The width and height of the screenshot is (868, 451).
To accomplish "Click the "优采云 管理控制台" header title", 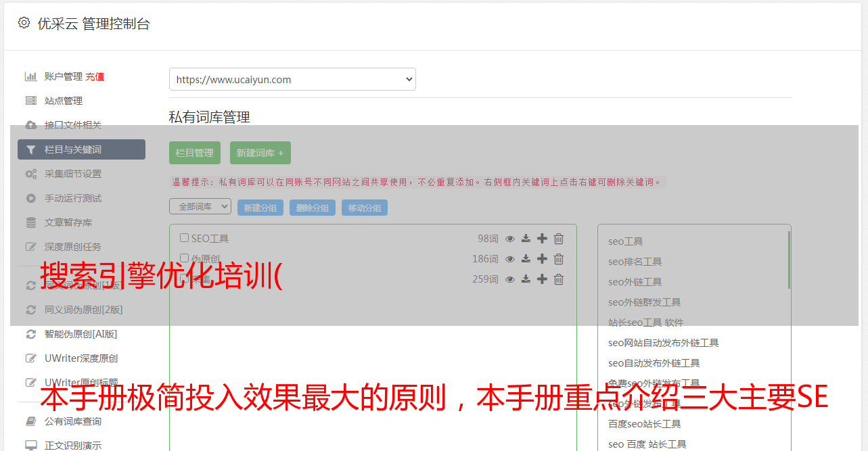I will click(94, 24).
